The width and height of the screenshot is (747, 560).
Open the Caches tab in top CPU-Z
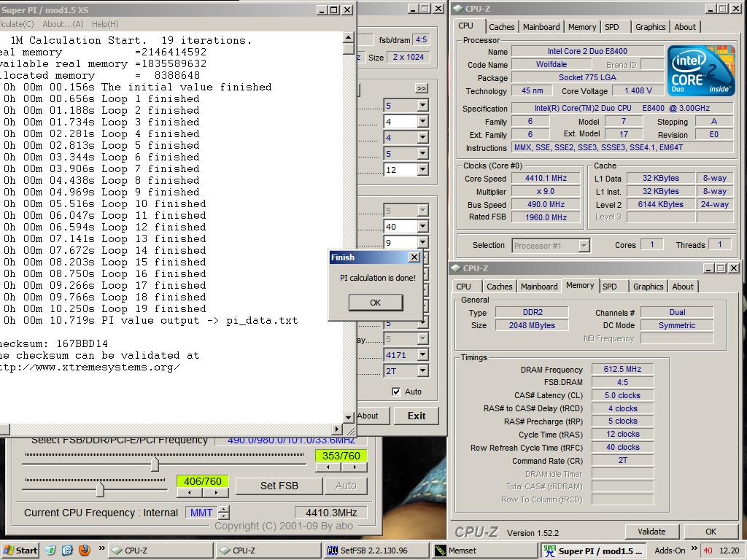tap(502, 27)
